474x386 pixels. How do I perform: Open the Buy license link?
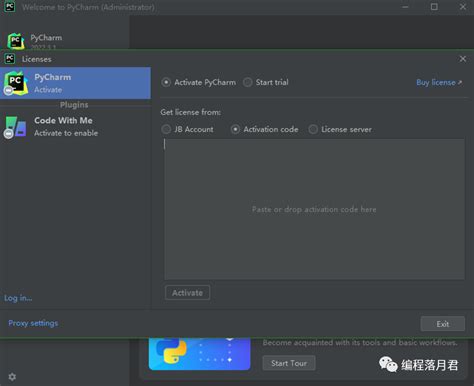pyautogui.click(x=439, y=82)
